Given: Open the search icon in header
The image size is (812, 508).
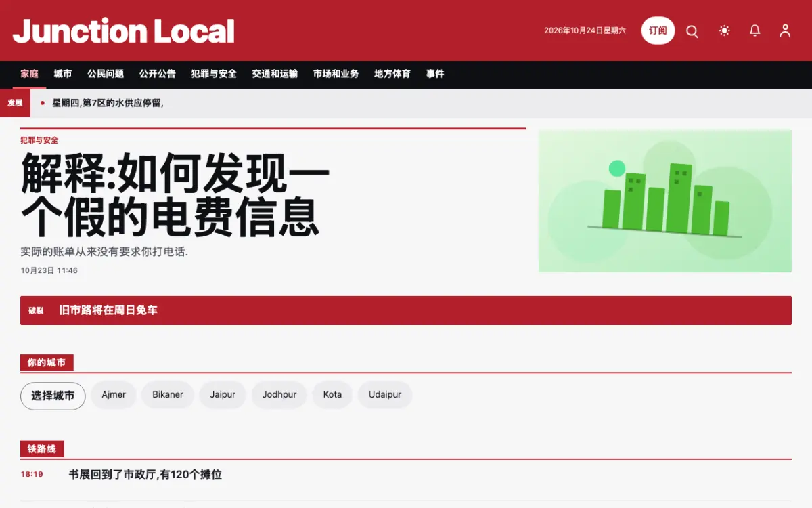Looking at the screenshot, I should coord(692,31).
